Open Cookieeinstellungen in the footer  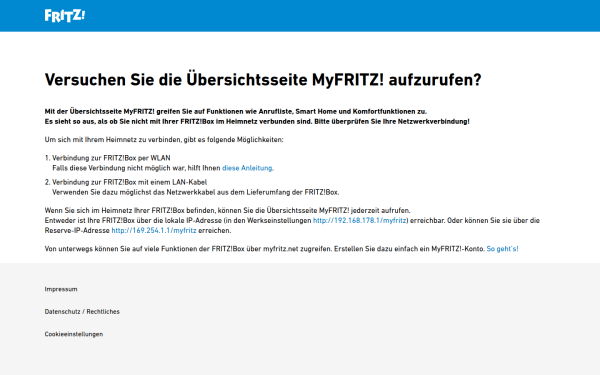pyautogui.click(x=73, y=334)
